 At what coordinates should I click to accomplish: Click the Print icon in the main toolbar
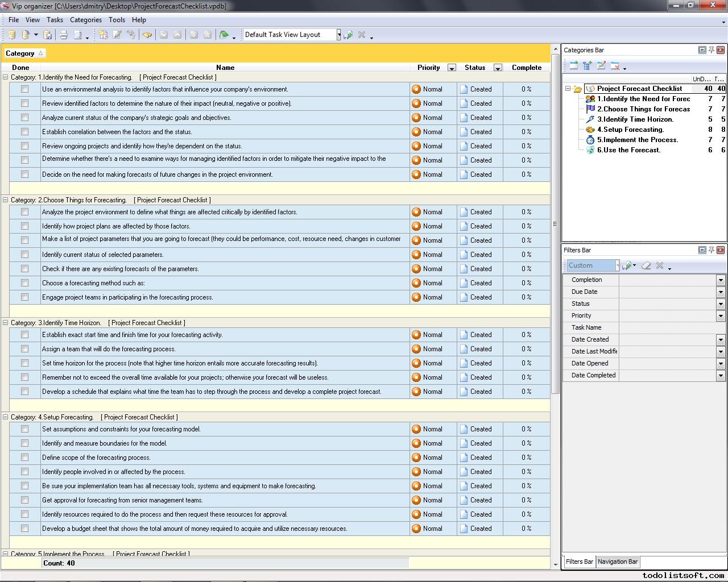coord(64,35)
